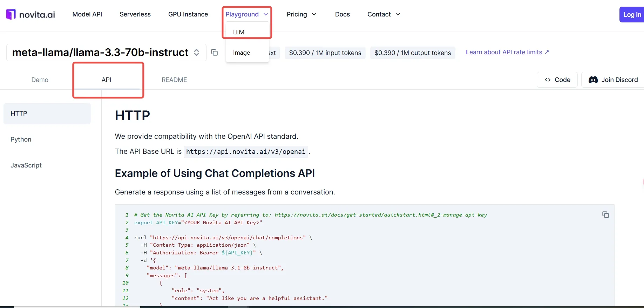Click the 'Example of Using Chat Completions API' heading

pos(215,173)
